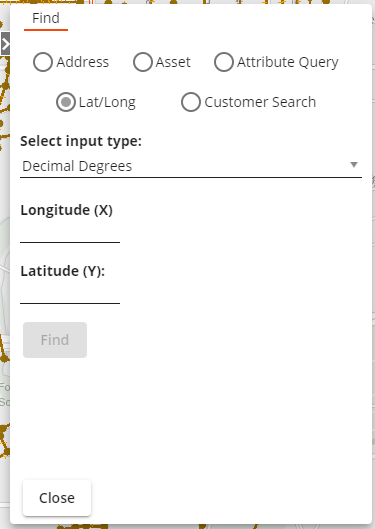Screen dimensions: 375x529
Task: Click the greyed-out Find button
Action: [55, 340]
